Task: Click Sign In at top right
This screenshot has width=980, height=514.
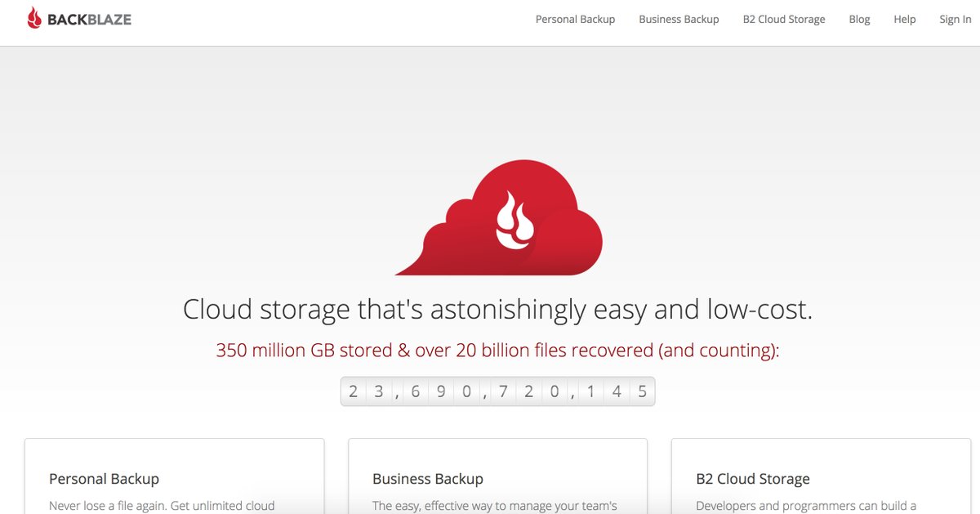Action: (955, 20)
